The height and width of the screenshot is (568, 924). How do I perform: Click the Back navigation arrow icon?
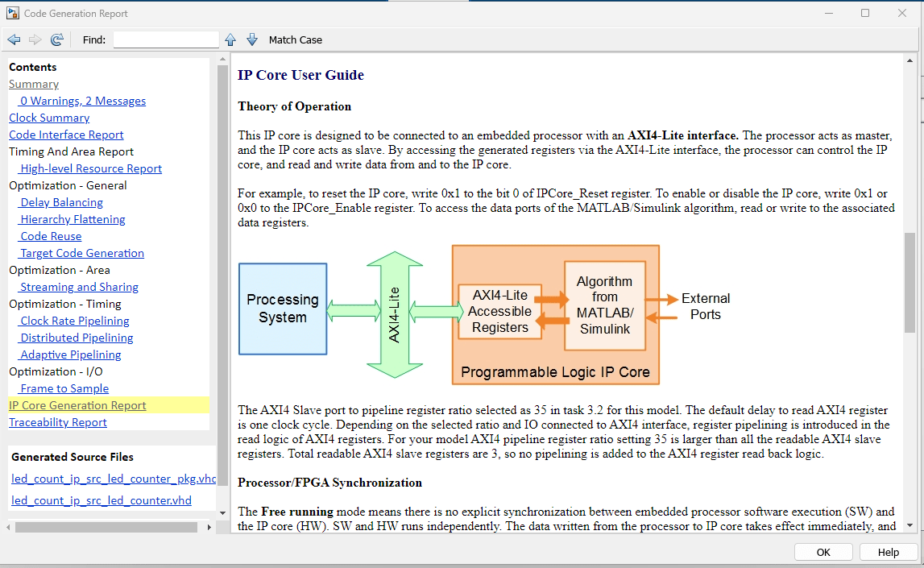14,39
